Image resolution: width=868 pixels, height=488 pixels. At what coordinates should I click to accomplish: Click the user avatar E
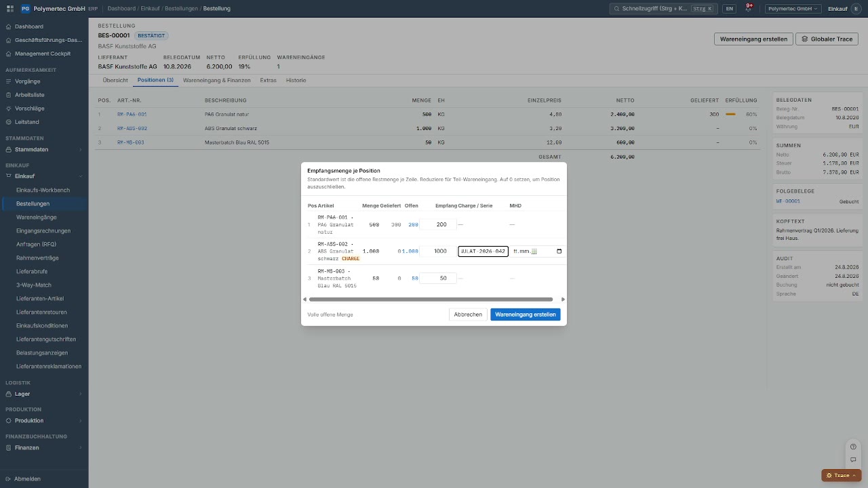click(856, 9)
